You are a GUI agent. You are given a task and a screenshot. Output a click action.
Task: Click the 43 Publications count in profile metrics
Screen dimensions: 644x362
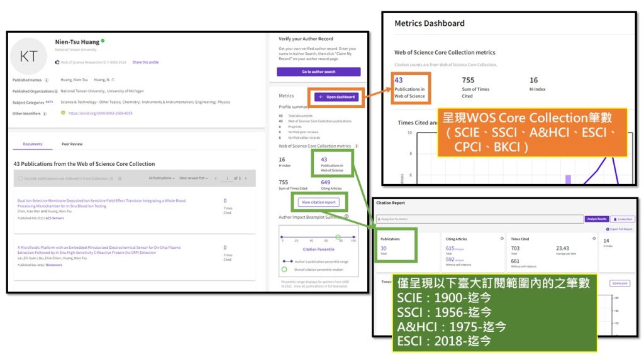click(324, 159)
